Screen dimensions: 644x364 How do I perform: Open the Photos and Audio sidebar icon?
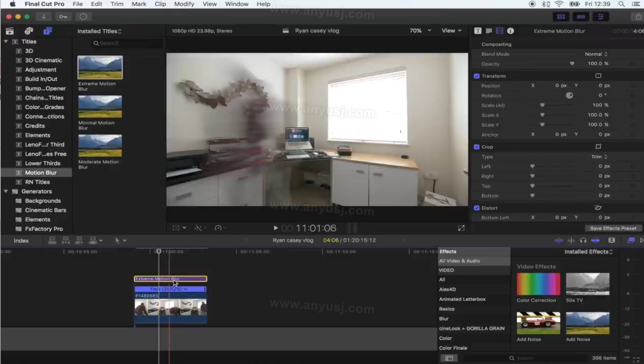29,31
